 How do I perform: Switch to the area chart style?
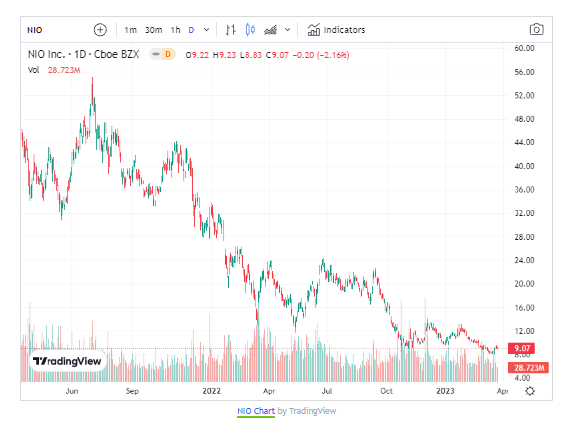(x=270, y=30)
